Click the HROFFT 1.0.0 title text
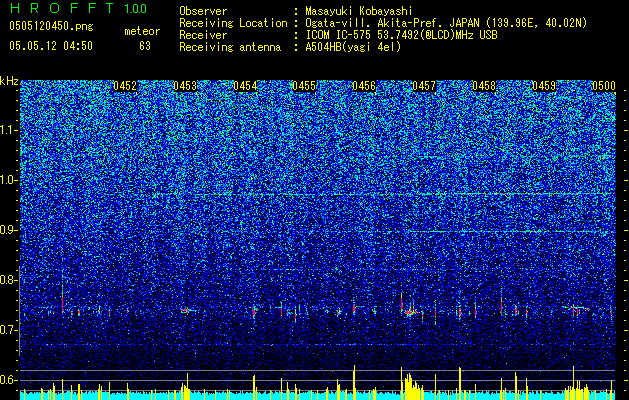The width and height of the screenshot is (629, 400). tap(78, 8)
